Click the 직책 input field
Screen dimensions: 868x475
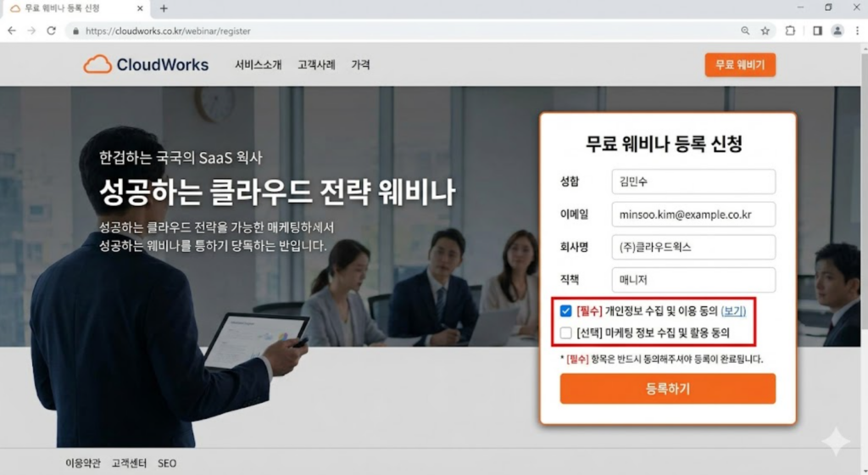[693, 280]
